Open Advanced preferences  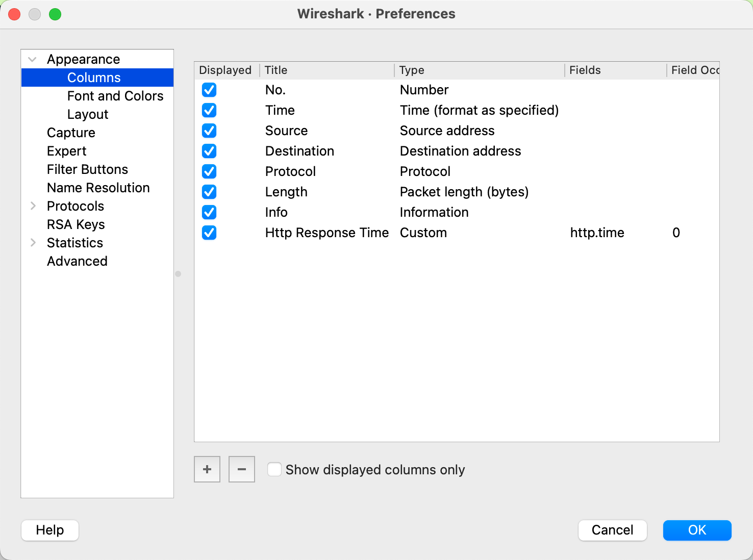pos(77,261)
